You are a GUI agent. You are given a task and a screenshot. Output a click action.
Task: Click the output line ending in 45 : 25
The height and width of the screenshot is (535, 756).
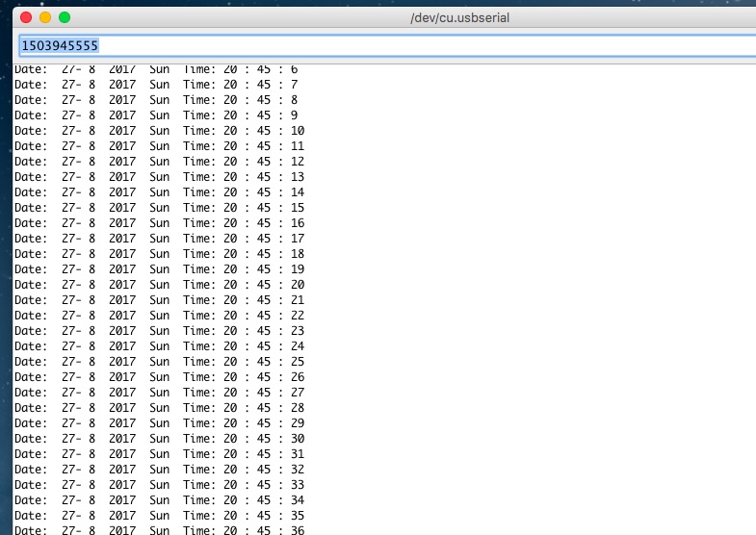pyautogui.click(x=160, y=362)
